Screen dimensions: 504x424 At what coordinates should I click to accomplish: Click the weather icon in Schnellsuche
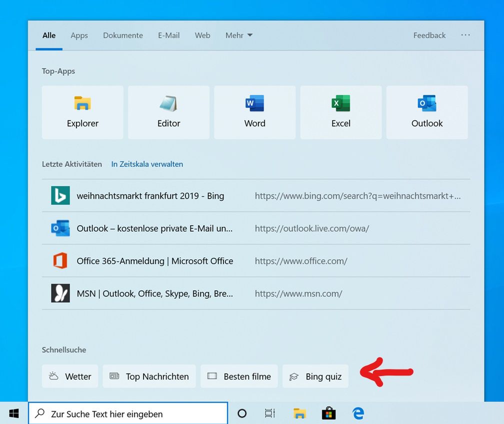[x=53, y=376]
